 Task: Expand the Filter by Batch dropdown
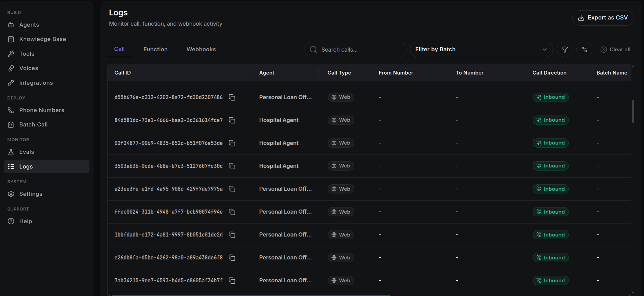point(481,50)
